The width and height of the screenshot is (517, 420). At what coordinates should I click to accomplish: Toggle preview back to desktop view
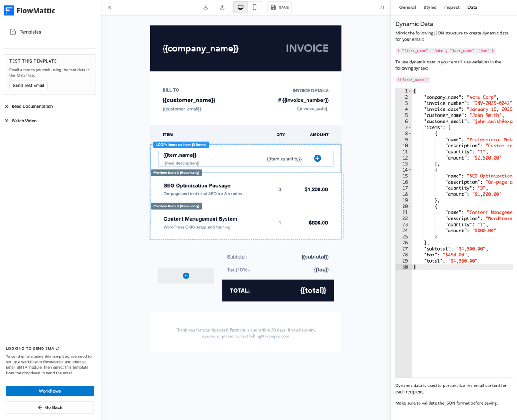coord(240,7)
